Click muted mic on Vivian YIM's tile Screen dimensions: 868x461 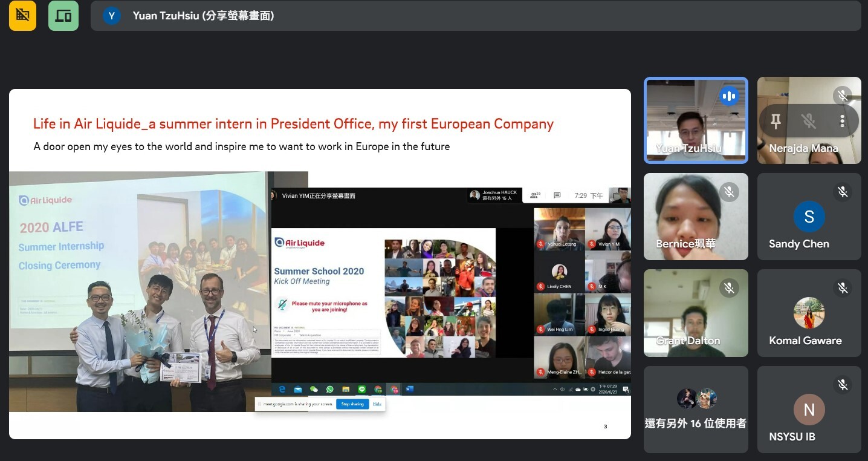592,244
